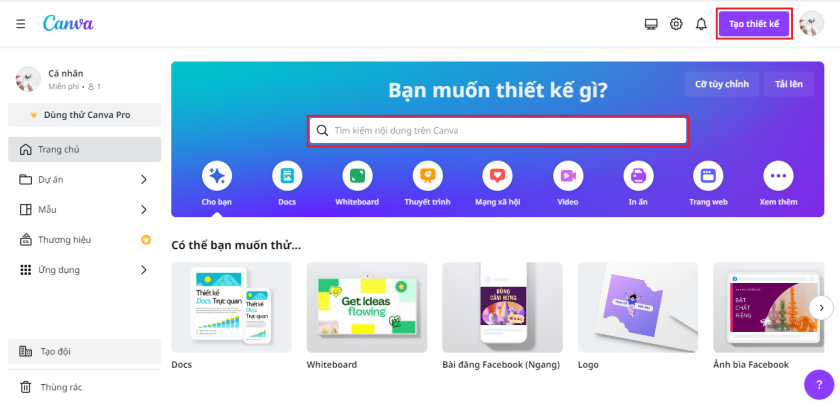The height and width of the screenshot is (406, 840).
Task: Expand the Dự án sidebar chevron
Action: [x=144, y=179]
